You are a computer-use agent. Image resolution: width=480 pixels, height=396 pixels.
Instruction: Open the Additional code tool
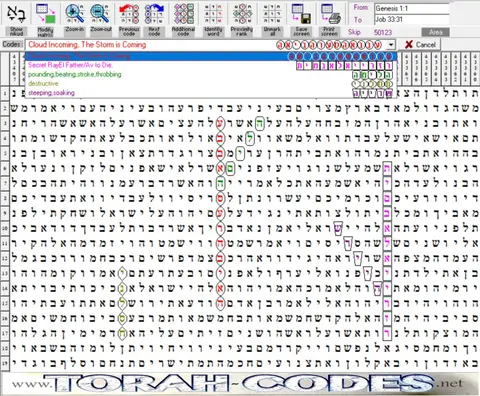click(183, 15)
